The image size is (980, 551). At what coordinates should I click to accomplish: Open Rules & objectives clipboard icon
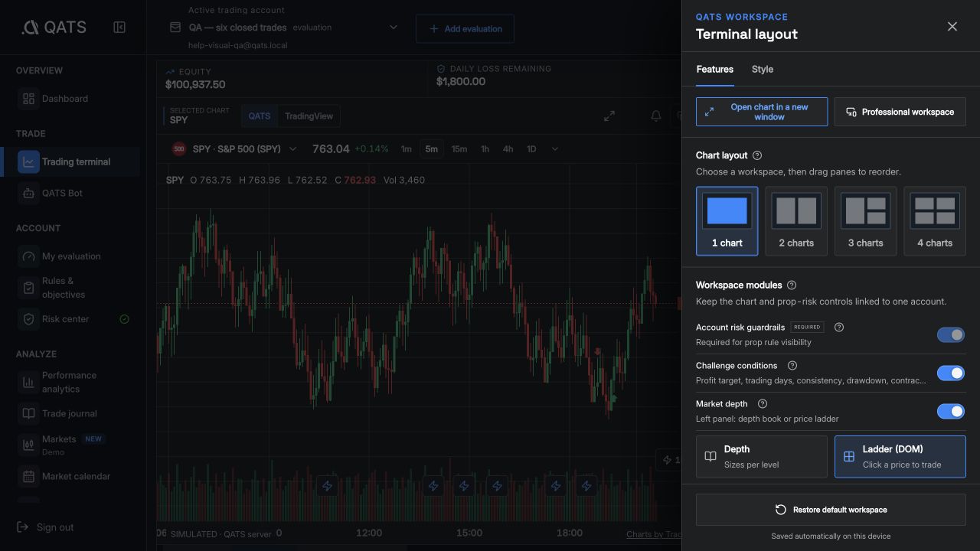pyautogui.click(x=28, y=288)
